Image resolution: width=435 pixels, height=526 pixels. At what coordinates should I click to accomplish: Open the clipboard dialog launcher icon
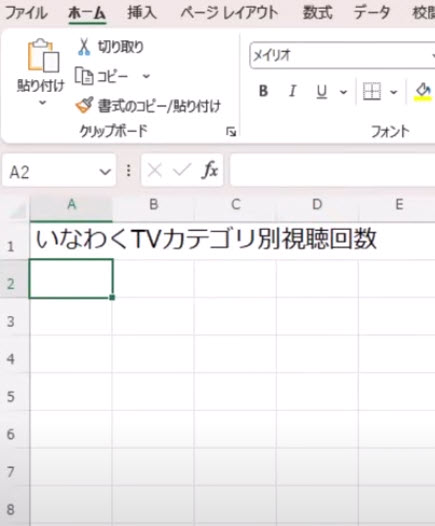tap(231, 132)
